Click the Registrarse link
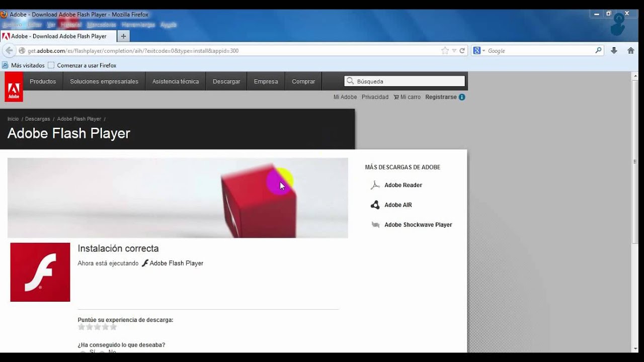The height and width of the screenshot is (362, 644). point(441,97)
